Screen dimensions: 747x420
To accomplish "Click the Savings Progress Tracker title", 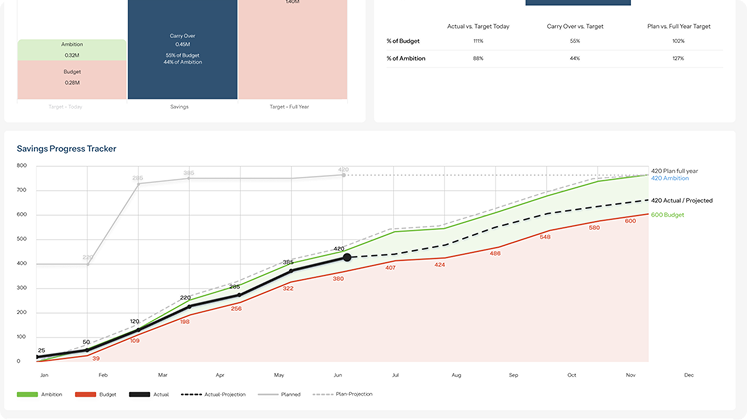I will pos(66,149).
